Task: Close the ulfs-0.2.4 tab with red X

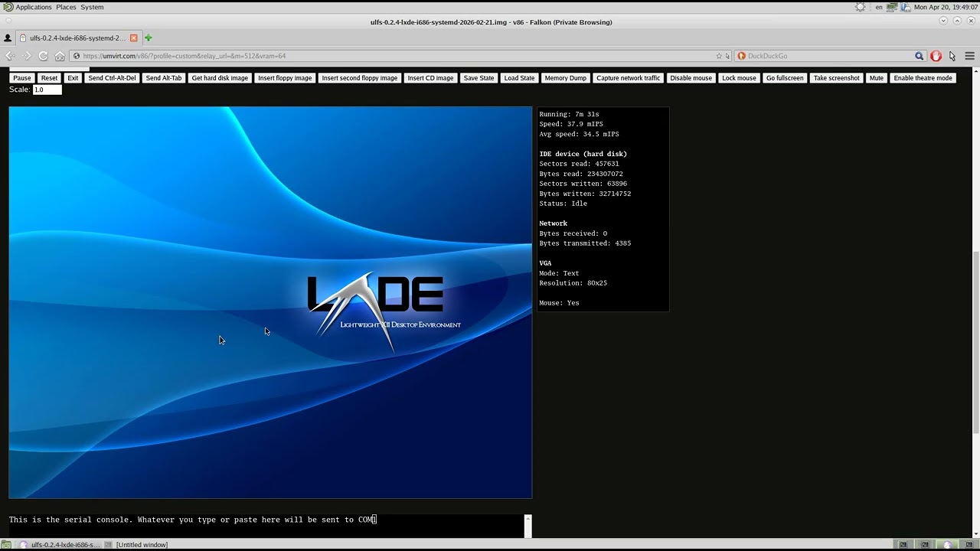Action: 134,37
